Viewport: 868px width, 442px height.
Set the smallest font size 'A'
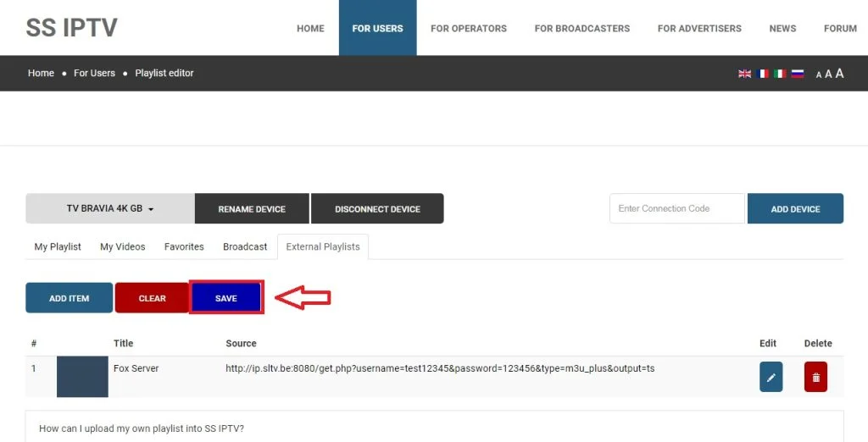coord(819,75)
